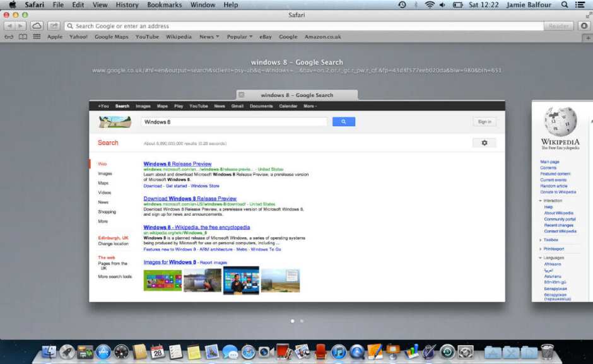Viewport: 593px width, 364px height.
Task: Show bookmarks using the open book icon
Action: (x=23, y=37)
